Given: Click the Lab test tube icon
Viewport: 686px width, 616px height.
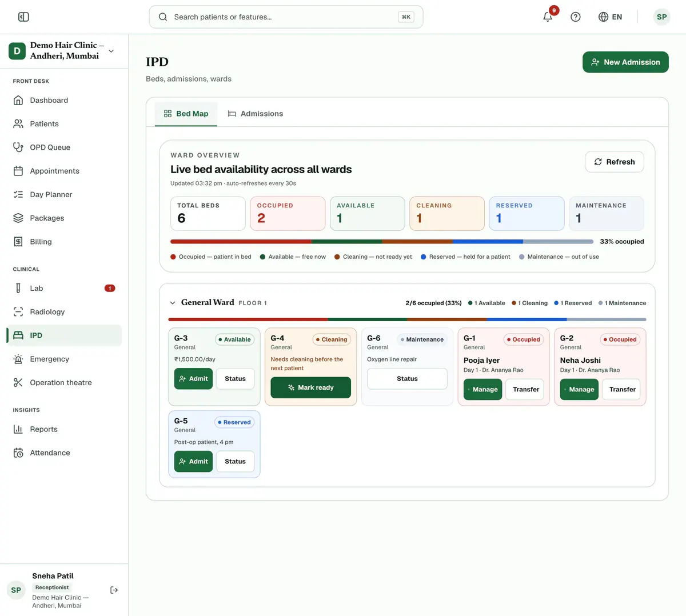Looking at the screenshot, I should 18,289.
